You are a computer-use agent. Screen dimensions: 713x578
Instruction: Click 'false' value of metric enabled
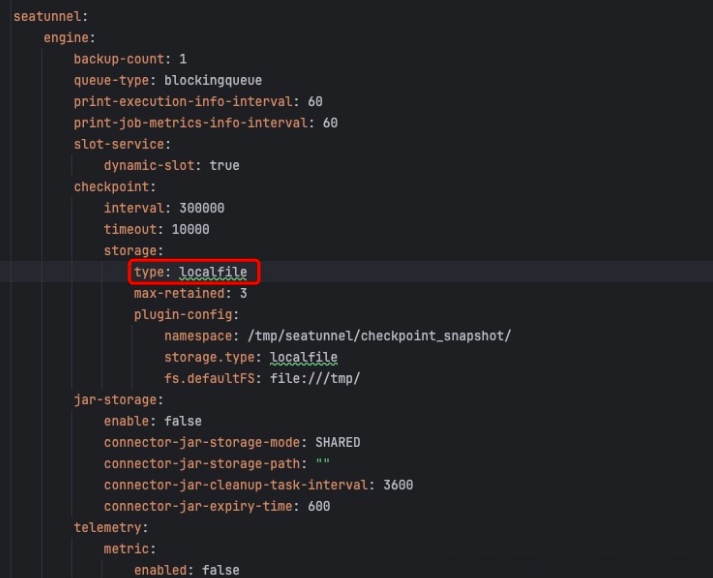(221, 570)
